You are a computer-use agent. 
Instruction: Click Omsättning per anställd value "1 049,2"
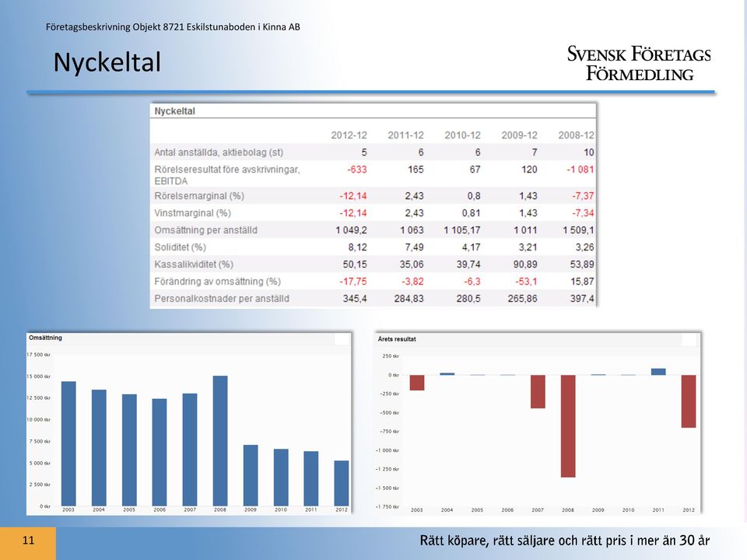tap(351, 230)
